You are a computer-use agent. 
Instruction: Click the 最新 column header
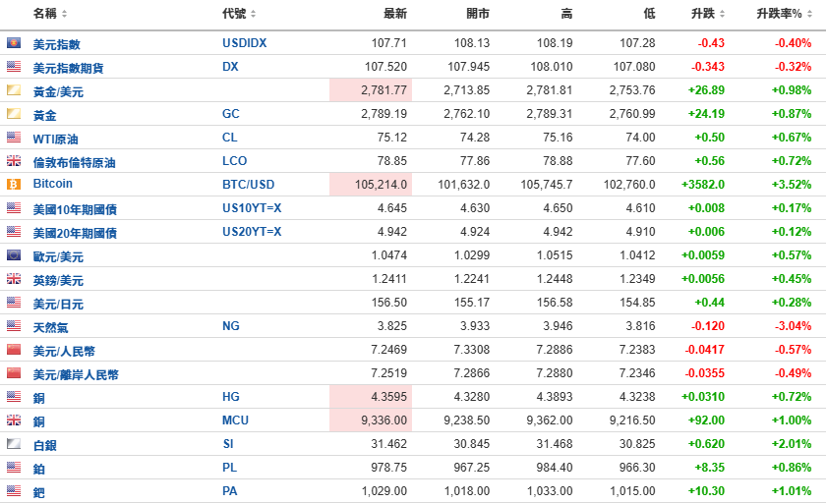click(395, 14)
